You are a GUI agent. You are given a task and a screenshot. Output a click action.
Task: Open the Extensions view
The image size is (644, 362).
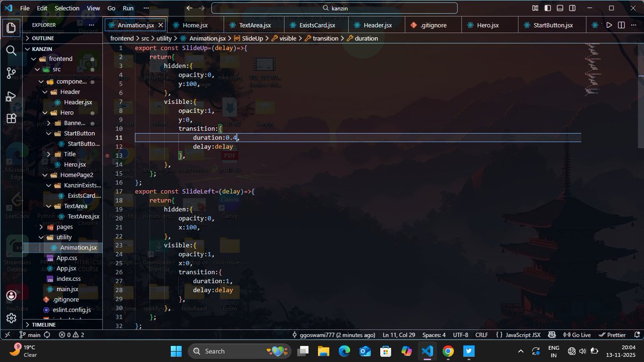click(12, 118)
